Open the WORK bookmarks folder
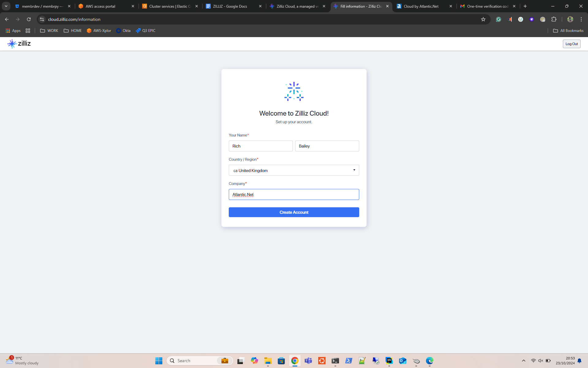 (x=49, y=31)
